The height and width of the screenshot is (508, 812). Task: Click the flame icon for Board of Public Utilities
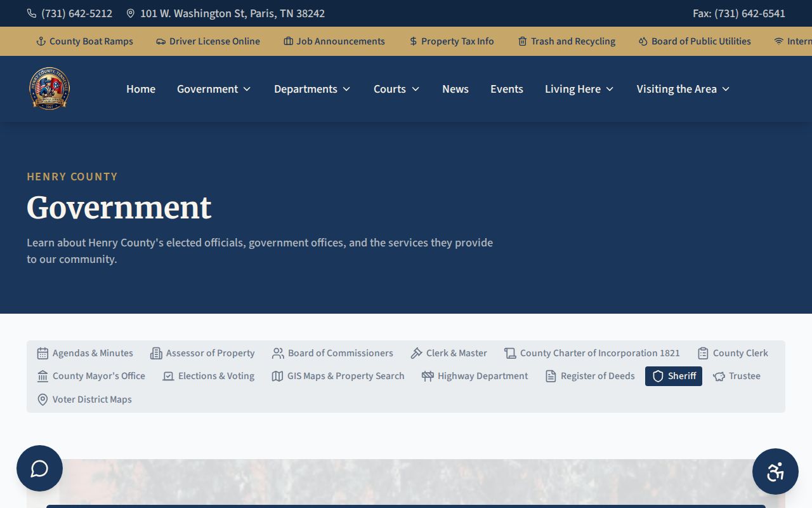[643, 41]
